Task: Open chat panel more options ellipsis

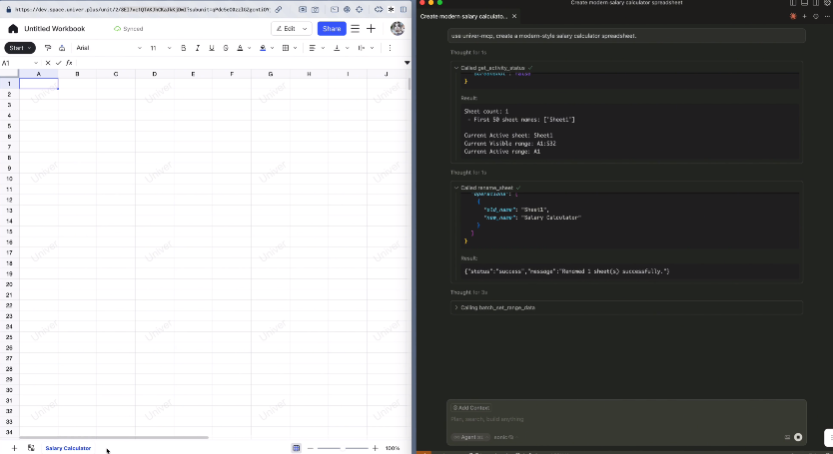Action: [x=827, y=16]
